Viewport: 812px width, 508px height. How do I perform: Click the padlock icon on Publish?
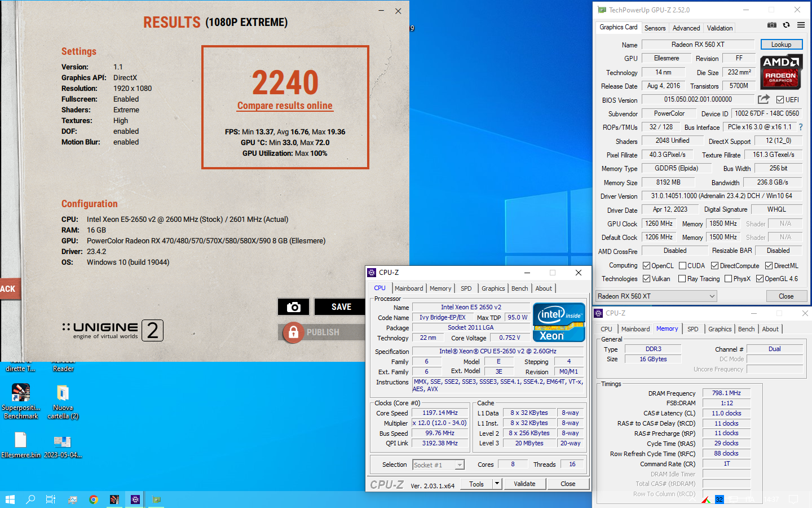(293, 332)
